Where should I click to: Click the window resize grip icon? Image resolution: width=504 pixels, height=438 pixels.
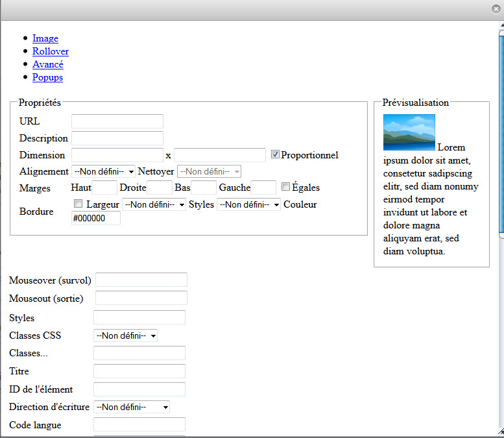point(501,432)
